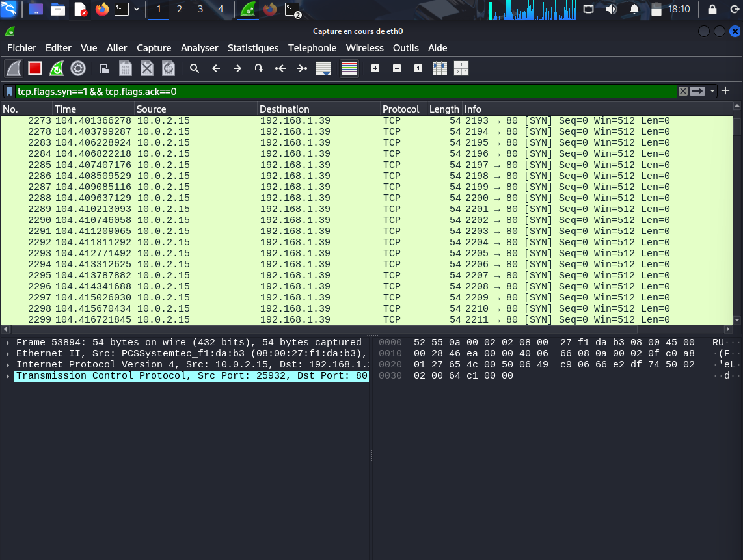Jump to the first packet
Screen dimensions: 743x560
280,68
